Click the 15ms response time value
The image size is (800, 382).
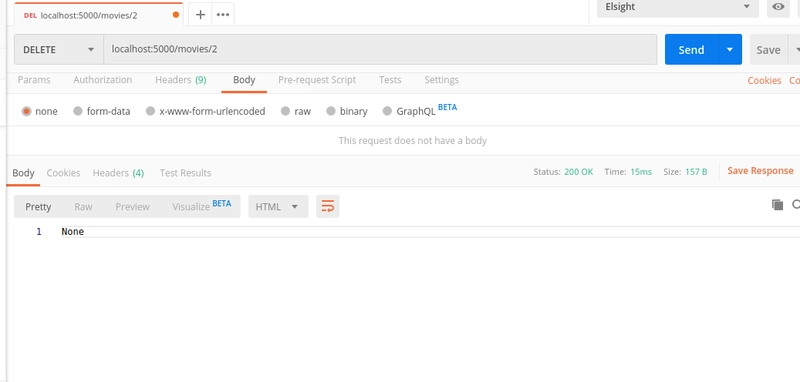click(641, 172)
